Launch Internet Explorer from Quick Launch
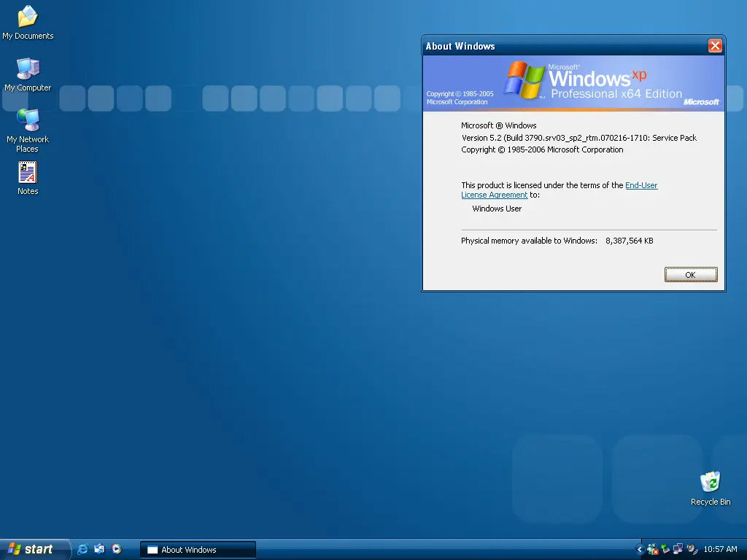 pyautogui.click(x=82, y=549)
